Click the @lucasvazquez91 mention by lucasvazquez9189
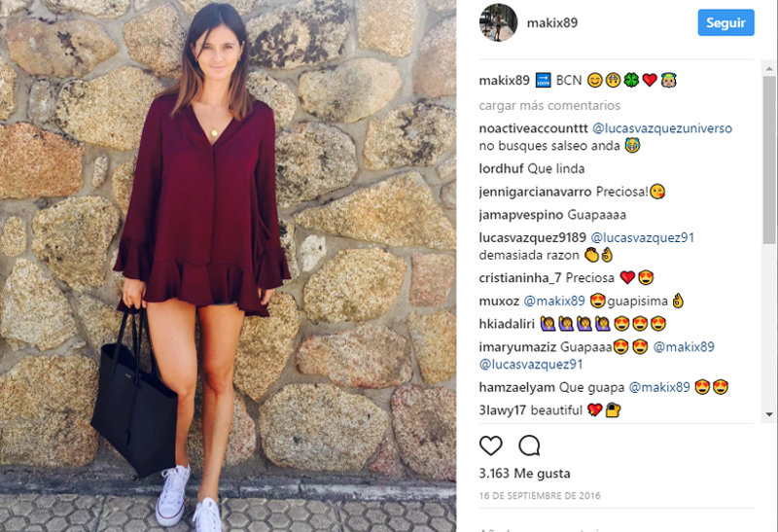778x532 pixels. pyautogui.click(x=643, y=237)
